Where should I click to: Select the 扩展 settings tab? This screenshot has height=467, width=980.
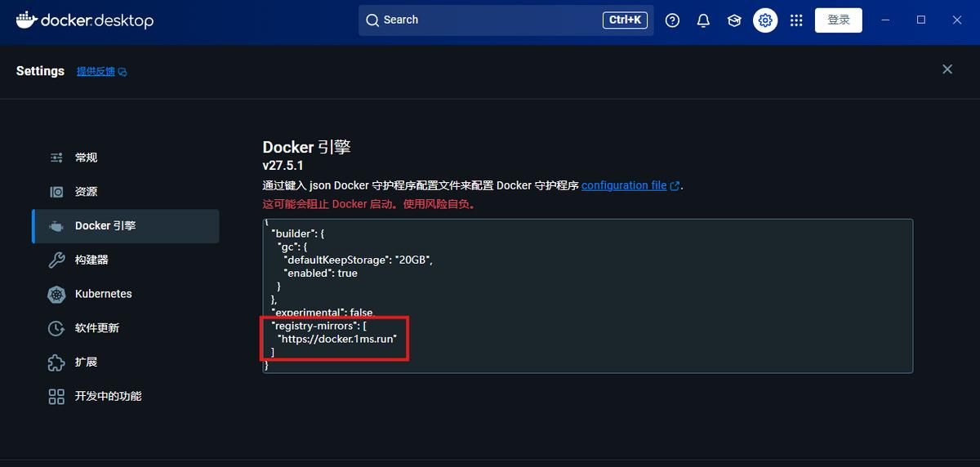pos(126,362)
